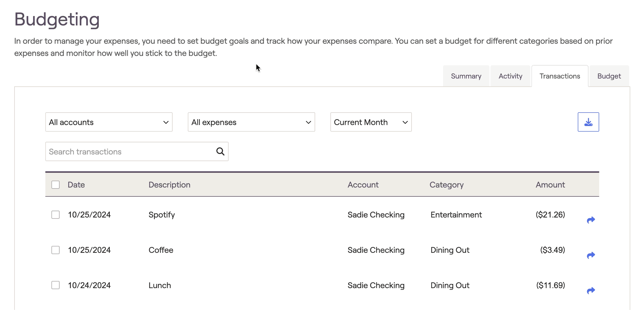The height and width of the screenshot is (310, 644).
Task: Sort by the Account column header
Action: coord(363,185)
